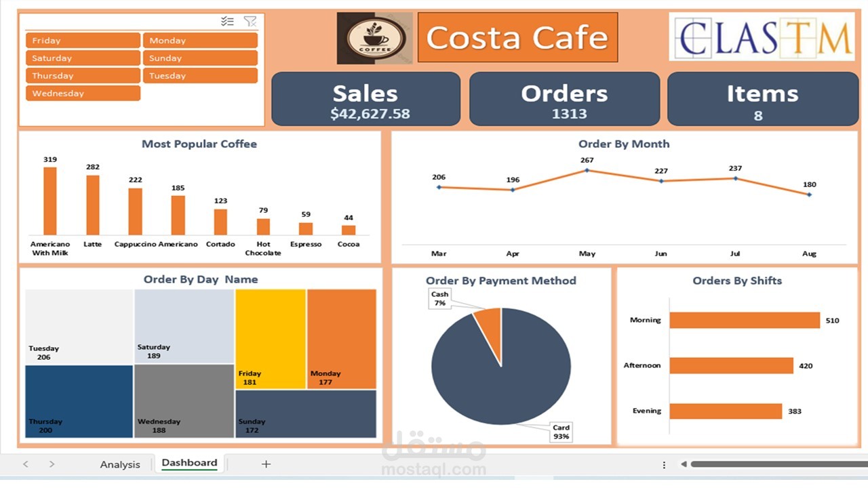
Task: Open the three-dot sheet tab options
Action: pos(664,465)
